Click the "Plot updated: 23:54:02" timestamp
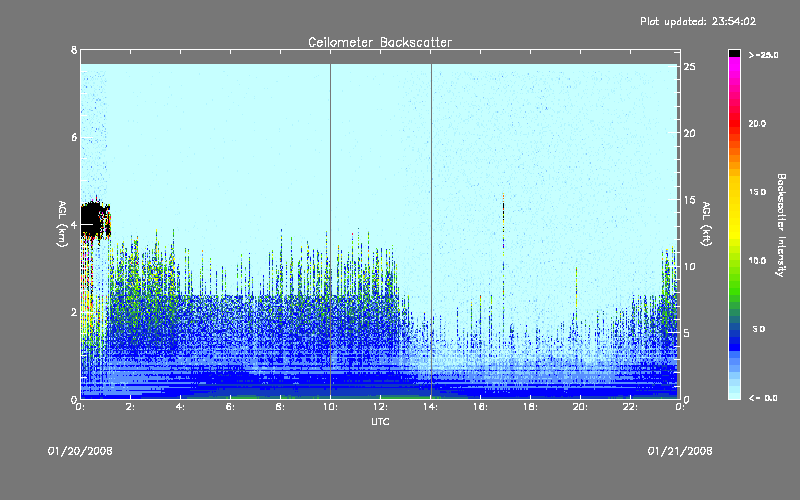The height and width of the screenshot is (500, 800). [x=698, y=21]
